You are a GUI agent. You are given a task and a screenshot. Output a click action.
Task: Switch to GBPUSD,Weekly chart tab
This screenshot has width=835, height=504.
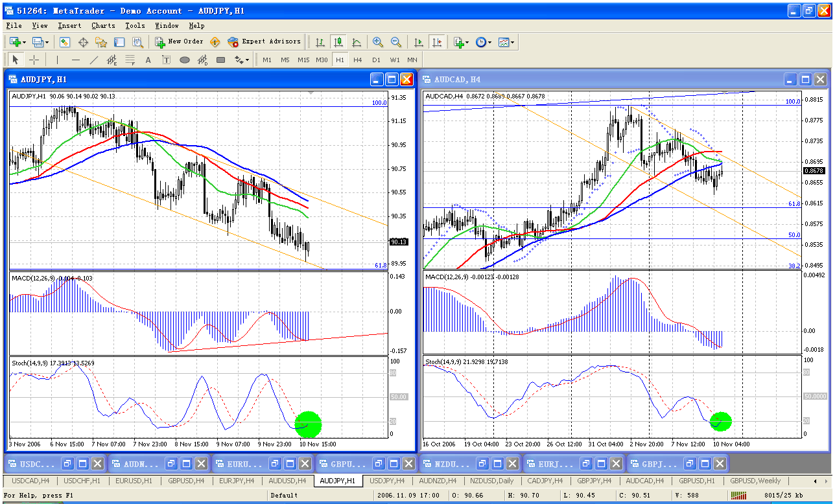(x=755, y=481)
